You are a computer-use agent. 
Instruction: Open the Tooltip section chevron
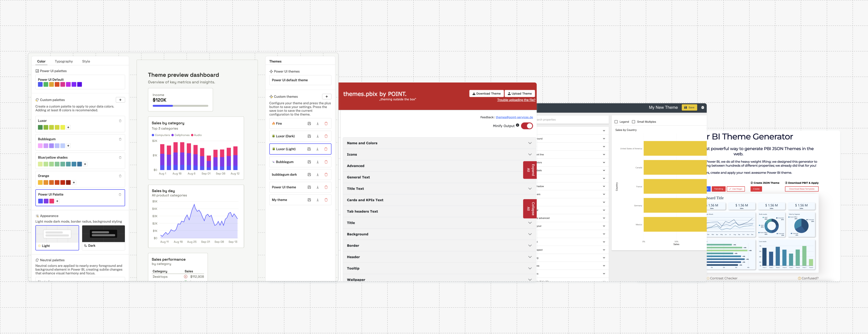530,268
